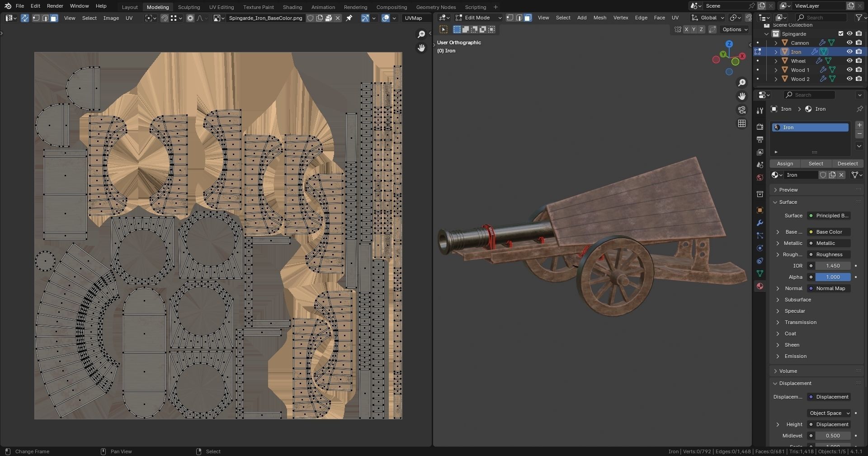Click the UV editor zoom magnifier icon
Image resolution: width=868 pixels, height=456 pixels.
tap(421, 34)
